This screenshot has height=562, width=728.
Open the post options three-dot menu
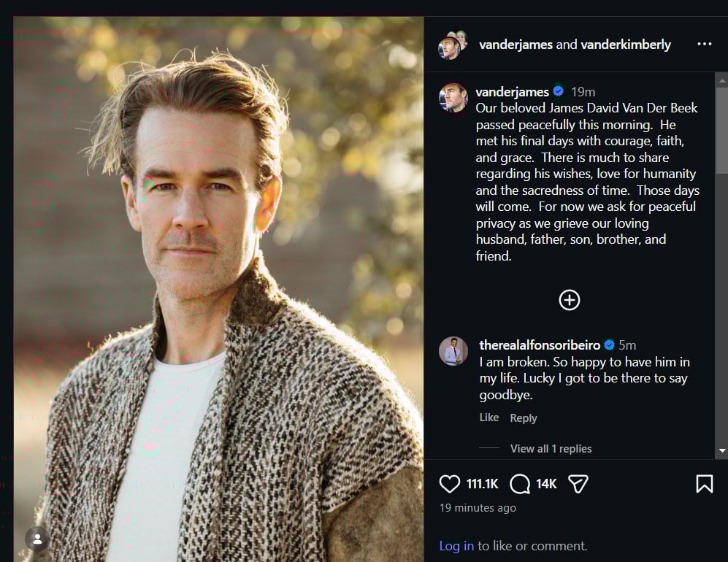point(704,44)
